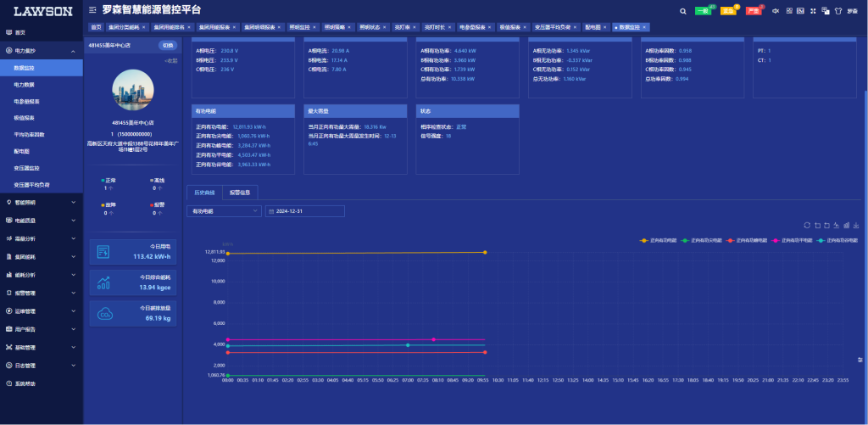
Task: Collapse the sidebar with the hamburger icon
Action: 92,10
